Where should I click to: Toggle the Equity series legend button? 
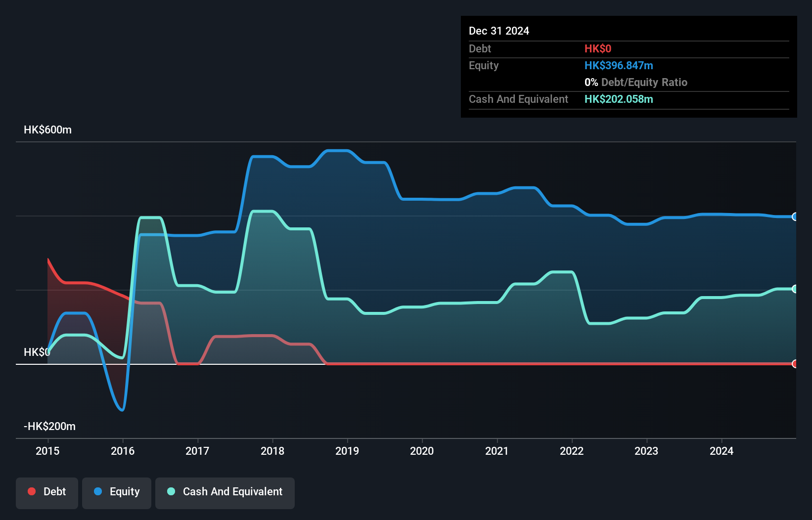[x=117, y=493]
